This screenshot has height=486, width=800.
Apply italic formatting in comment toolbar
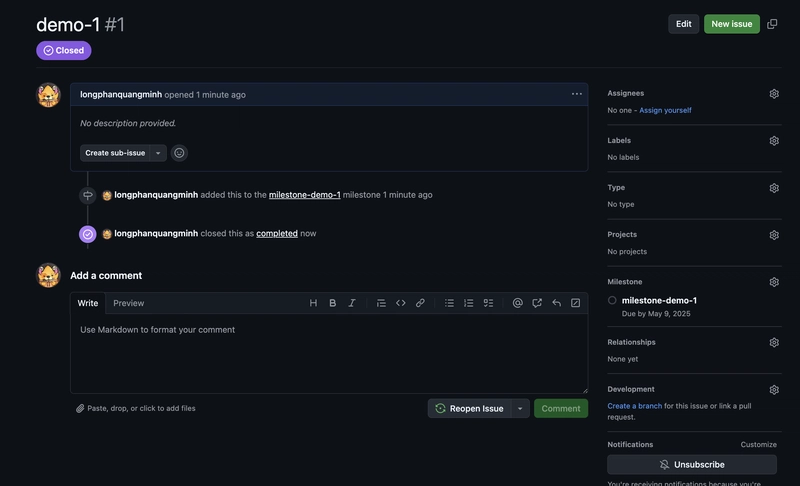click(x=352, y=303)
